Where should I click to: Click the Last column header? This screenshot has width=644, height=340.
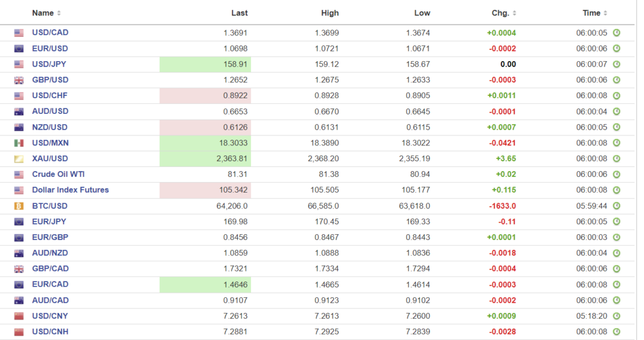tap(239, 13)
